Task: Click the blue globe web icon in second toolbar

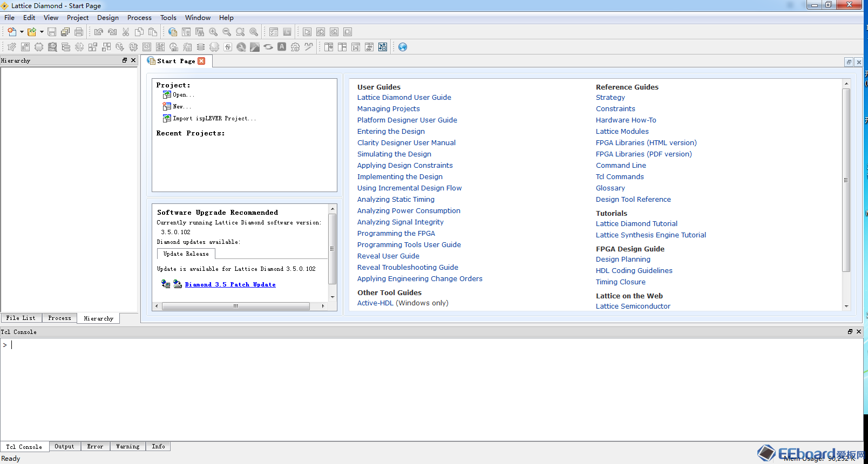Action: (403, 47)
